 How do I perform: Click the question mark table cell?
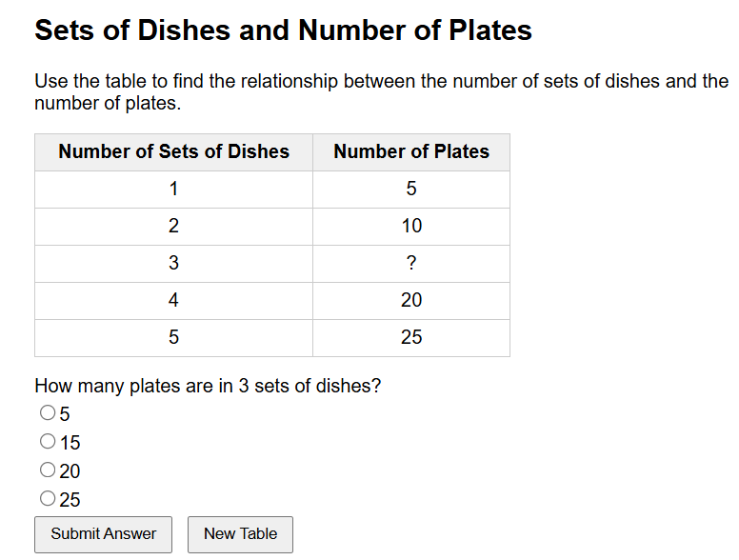pyautogui.click(x=410, y=264)
